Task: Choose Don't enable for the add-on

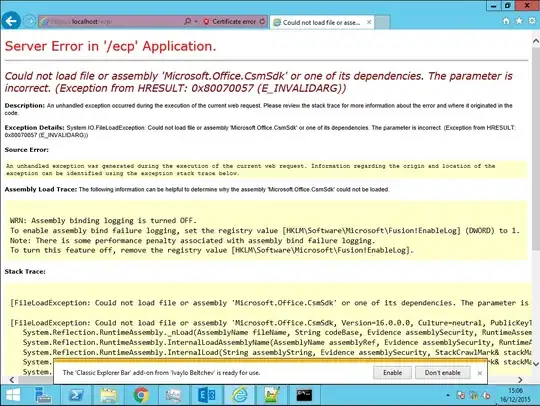Action: tap(442, 373)
